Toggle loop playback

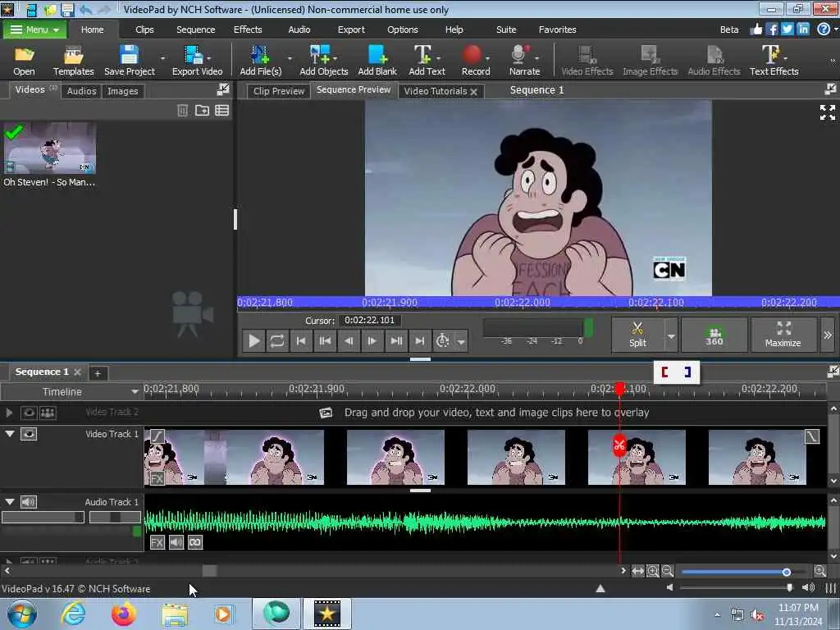(277, 340)
